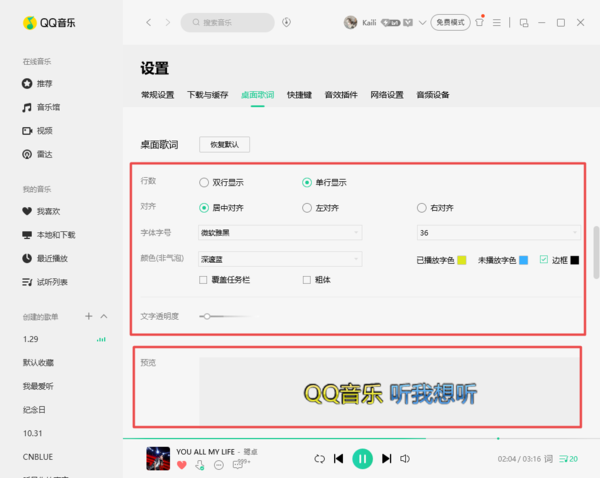The image size is (600, 478).
Task: Select 左对齐 alignment option
Action: tap(308, 208)
